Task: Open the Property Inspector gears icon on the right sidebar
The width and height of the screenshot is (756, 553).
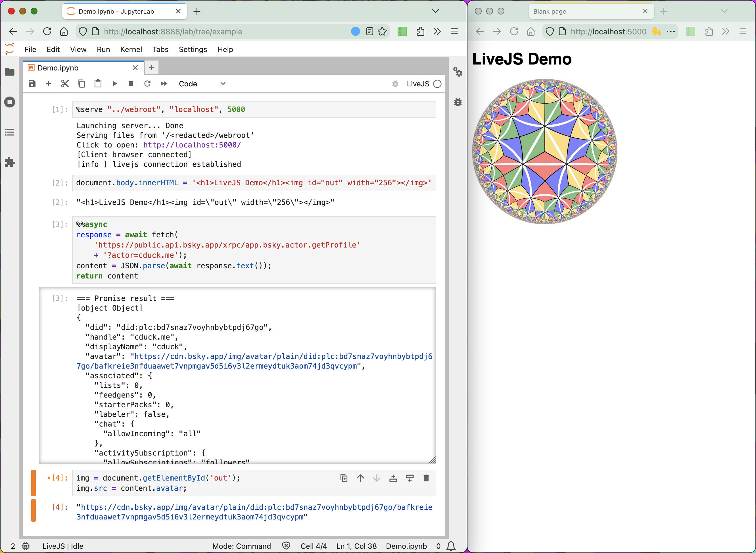Action: click(458, 72)
